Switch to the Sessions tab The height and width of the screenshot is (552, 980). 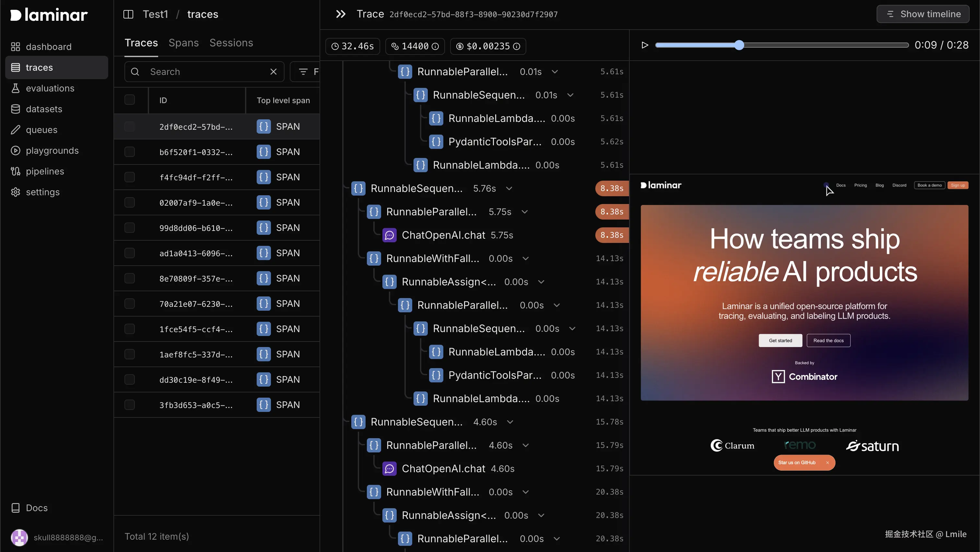tap(231, 43)
